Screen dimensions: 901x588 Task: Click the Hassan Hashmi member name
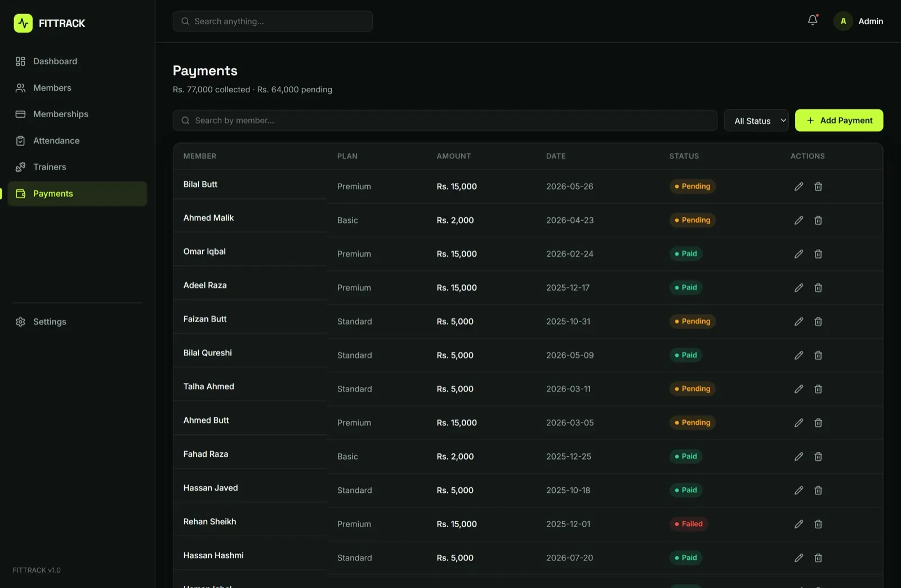[213, 555]
